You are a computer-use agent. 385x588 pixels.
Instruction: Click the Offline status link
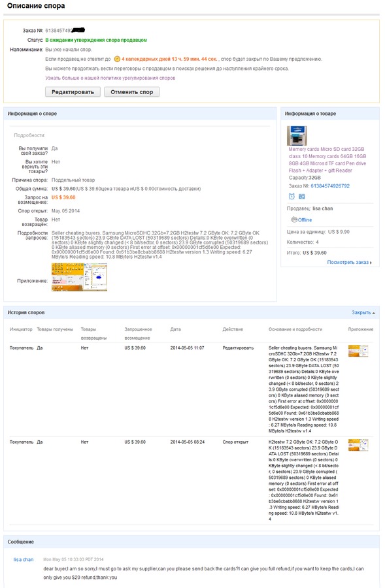click(305, 220)
